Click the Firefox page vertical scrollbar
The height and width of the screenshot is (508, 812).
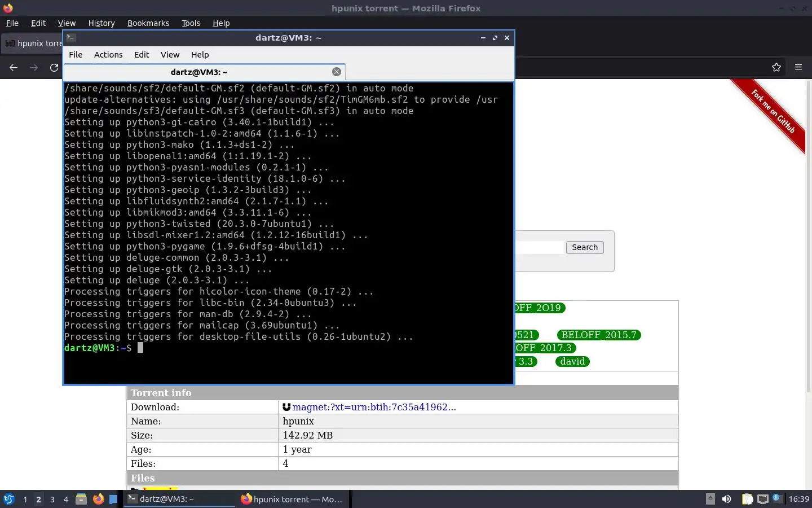point(809,235)
